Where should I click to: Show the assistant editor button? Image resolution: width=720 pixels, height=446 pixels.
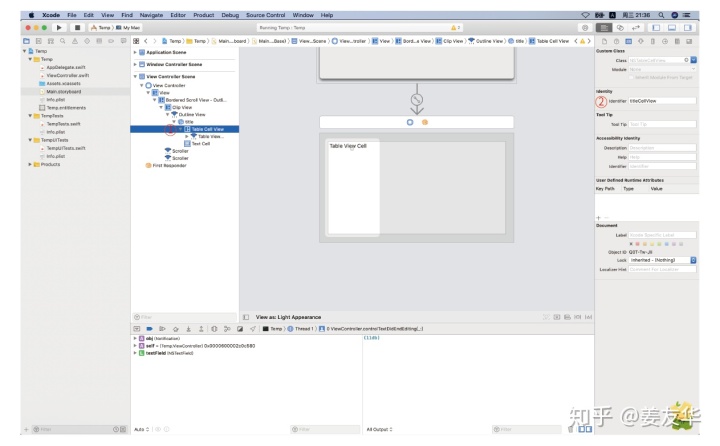tap(620, 28)
